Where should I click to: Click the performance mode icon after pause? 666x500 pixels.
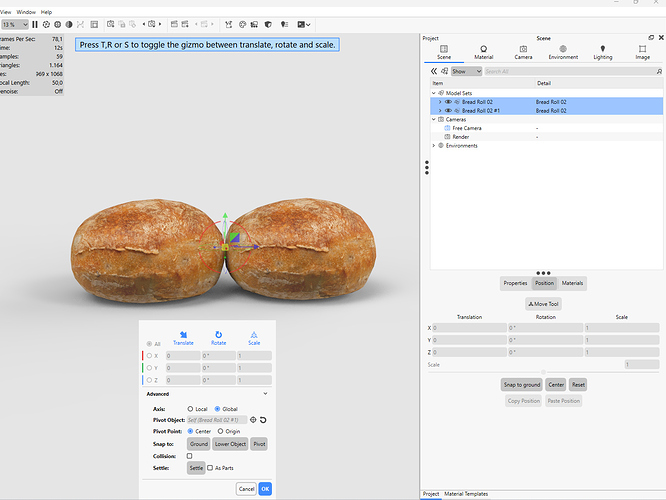[46, 25]
